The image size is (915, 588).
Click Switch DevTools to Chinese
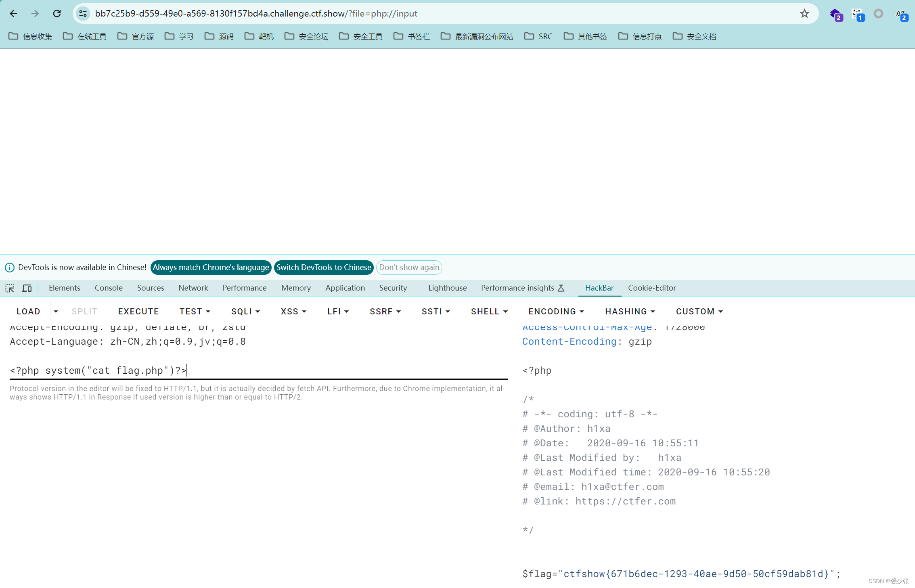[x=323, y=267]
